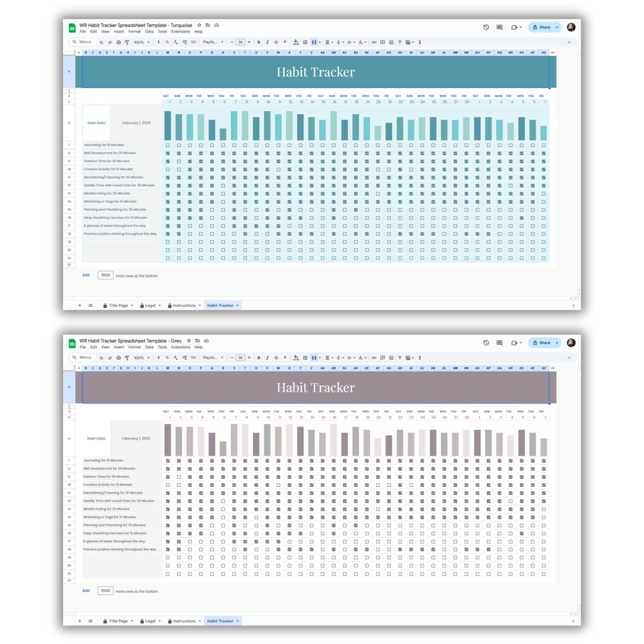Open comments icon in Grey spreadsheet header
Image resolution: width=644 pixels, height=644 pixels.
point(499,343)
